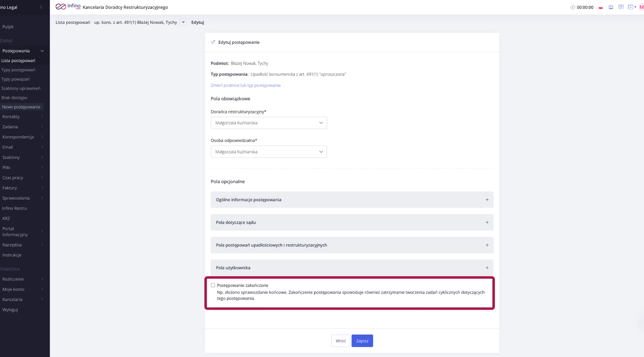Open the book manual icon in header
The height and width of the screenshot is (357, 644).
[611, 7]
